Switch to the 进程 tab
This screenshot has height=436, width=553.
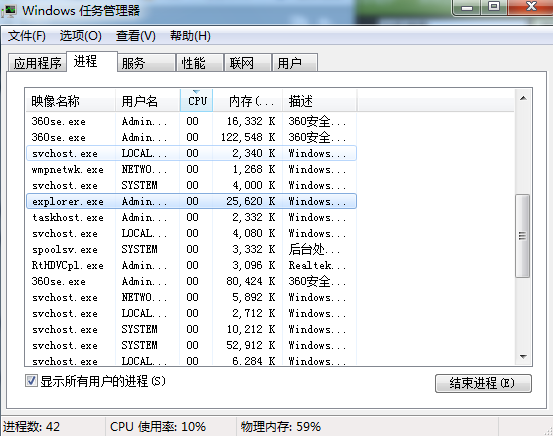[92, 61]
